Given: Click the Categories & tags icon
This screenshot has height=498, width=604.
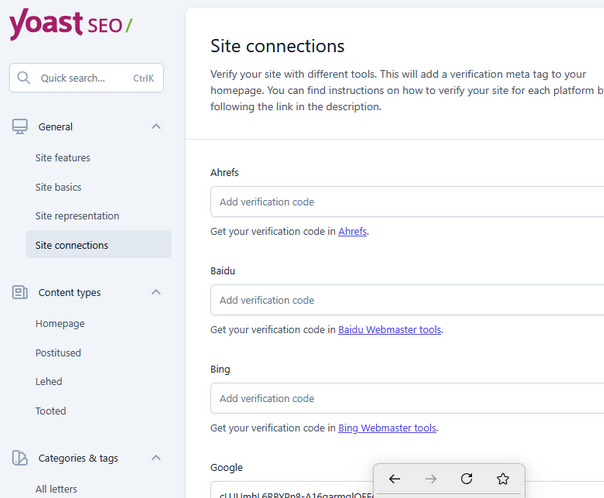Looking at the screenshot, I should tap(20, 458).
